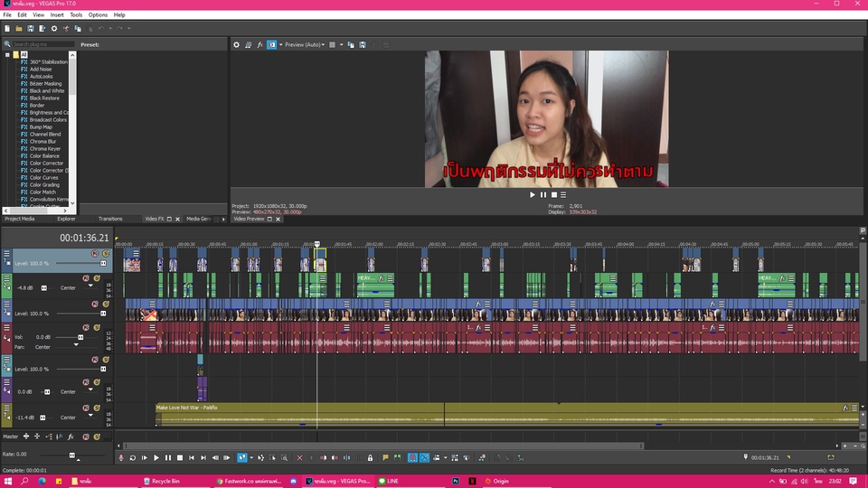Click track 4 Vol slider handle
This screenshot has width=868, height=488.
click(x=80, y=337)
